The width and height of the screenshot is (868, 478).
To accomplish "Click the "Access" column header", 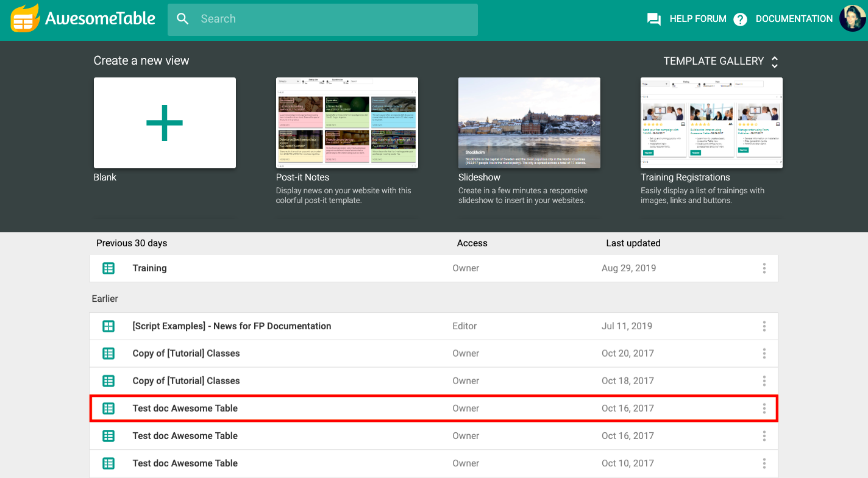I will pyautogui.click(x=472, y=243).
